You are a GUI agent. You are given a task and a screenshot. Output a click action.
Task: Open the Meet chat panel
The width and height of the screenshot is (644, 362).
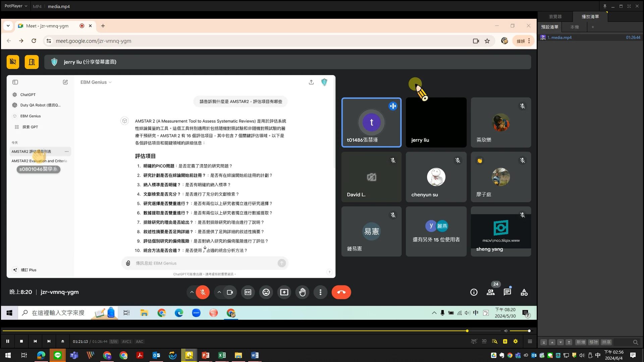[x=507, y=292]
